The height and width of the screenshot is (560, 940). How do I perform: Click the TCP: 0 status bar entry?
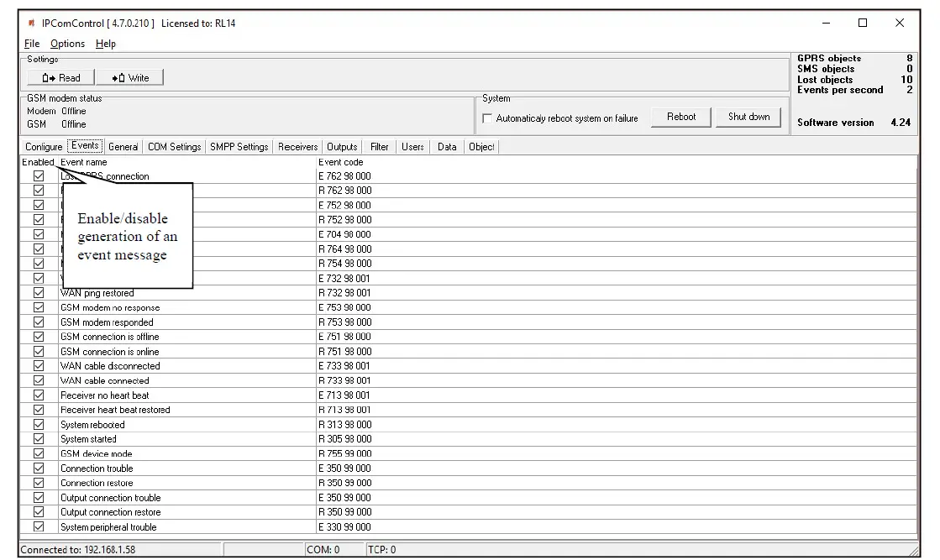tap(382, 549)
